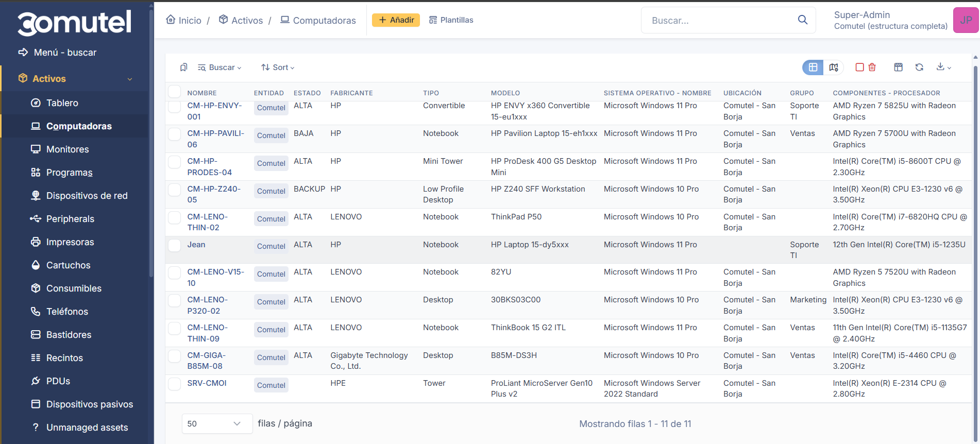Click the PDUs plug icon
The image size is (980, 444).
click(x=36, y=381)
